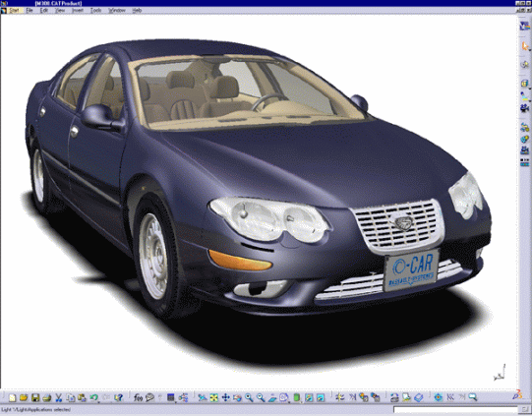Click the Render Shooting icon at the top right
The image size is (532, 416).
click(524, 26)
